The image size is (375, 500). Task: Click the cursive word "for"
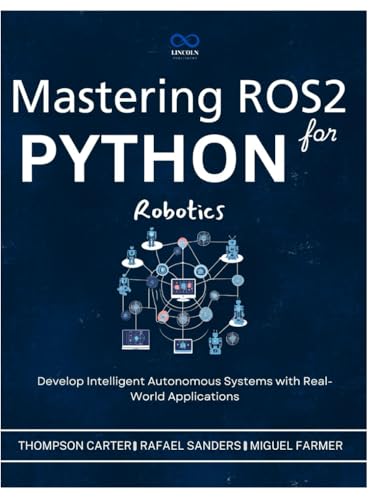coord(318,135)
